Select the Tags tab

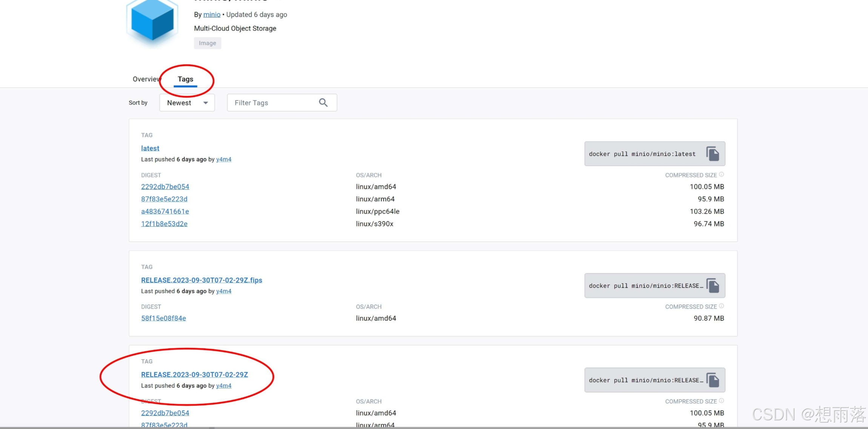(185, 79)
